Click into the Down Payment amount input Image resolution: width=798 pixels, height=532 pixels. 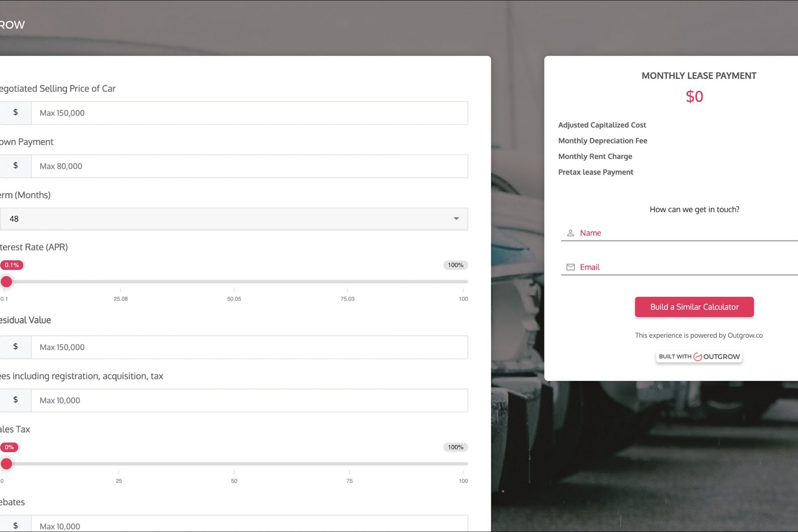tap(249, 166)
